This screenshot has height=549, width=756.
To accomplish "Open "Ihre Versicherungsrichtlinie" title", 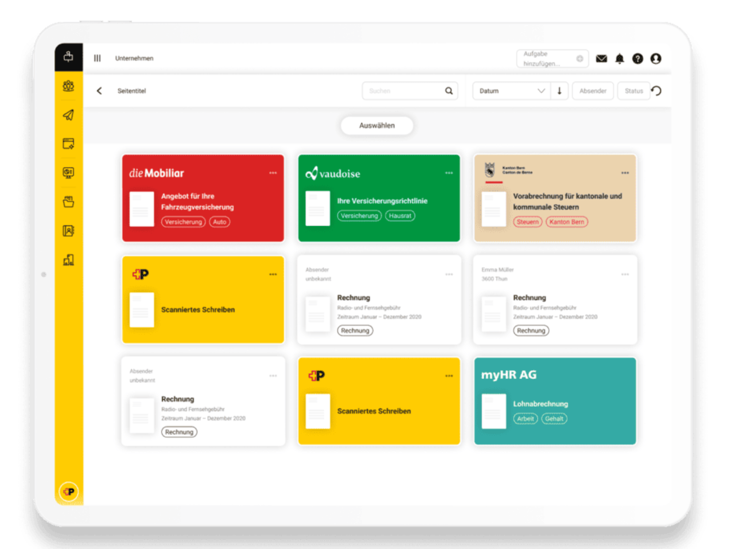I will coord(382,201).
